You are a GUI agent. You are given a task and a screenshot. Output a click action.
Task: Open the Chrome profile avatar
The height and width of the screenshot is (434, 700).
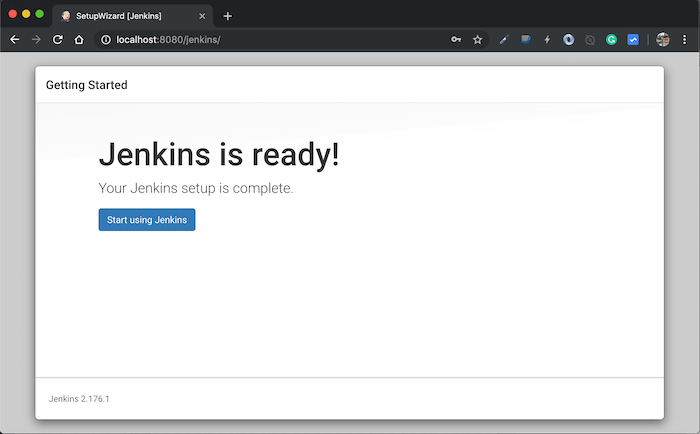coord(663,40)
